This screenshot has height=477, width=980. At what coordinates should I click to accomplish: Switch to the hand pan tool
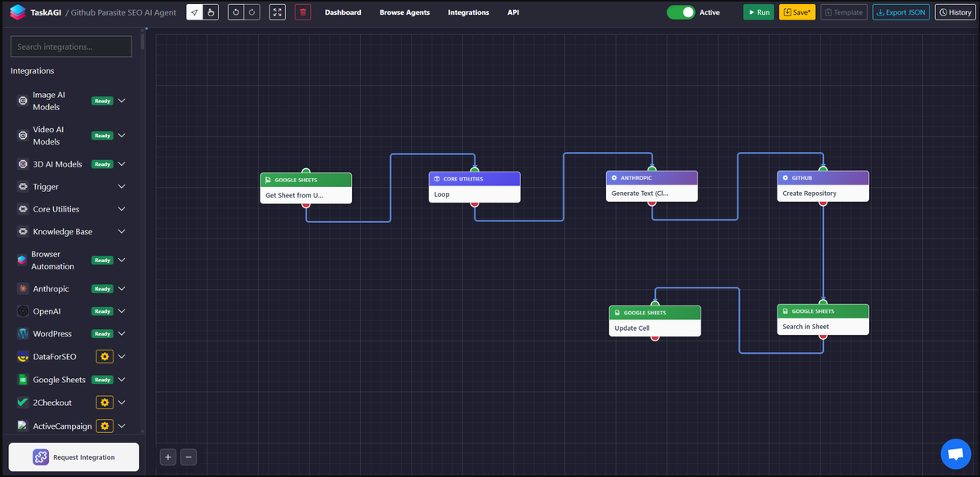(x=209, y=11)
